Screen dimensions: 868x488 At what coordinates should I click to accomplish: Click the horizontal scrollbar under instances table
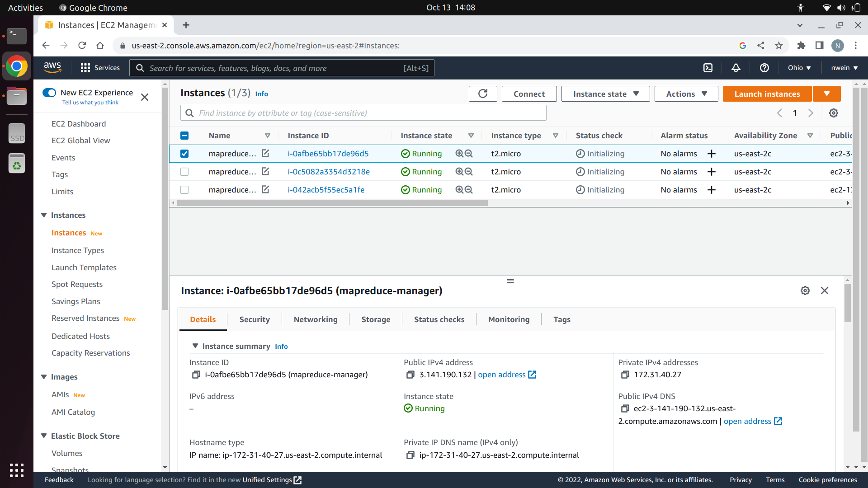(332, 203)
